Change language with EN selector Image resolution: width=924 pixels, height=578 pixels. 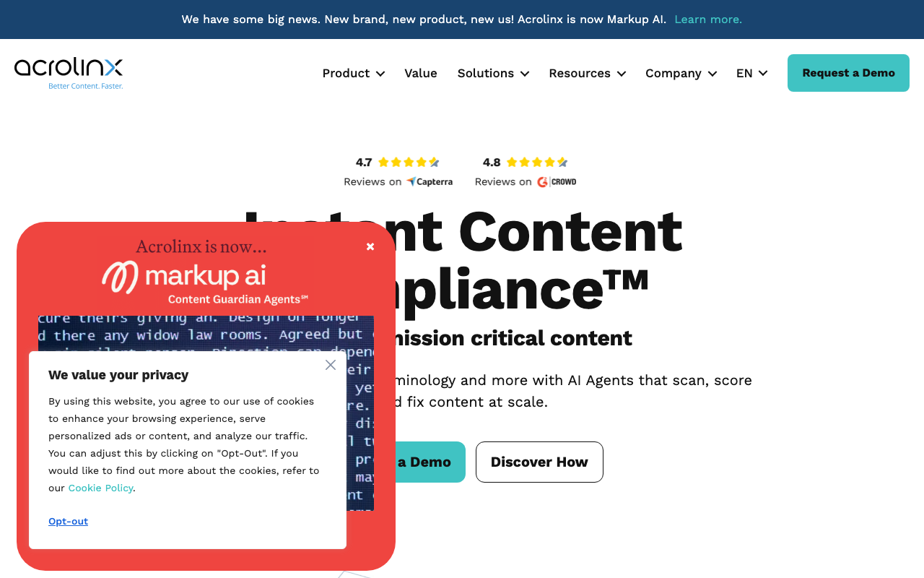pos(751,73)
